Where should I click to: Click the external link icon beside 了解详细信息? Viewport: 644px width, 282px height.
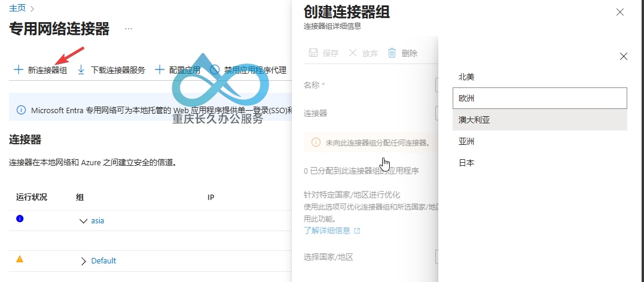(x=357, y=231)
